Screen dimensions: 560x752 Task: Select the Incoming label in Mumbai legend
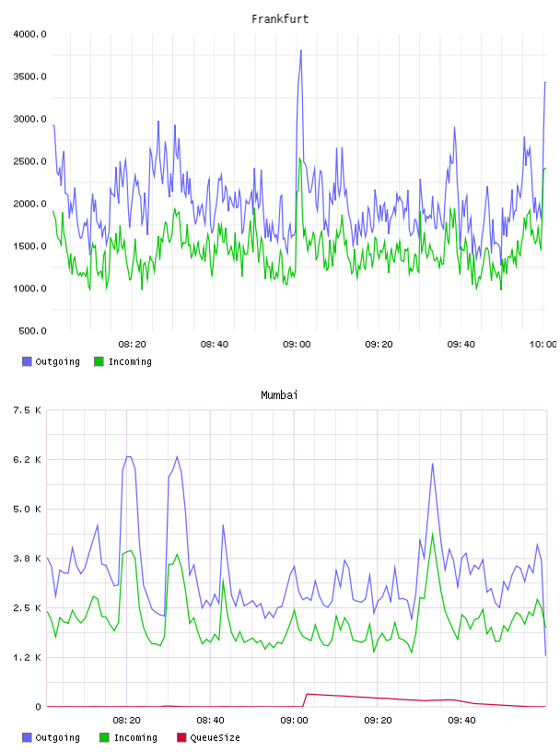[135, 737]
